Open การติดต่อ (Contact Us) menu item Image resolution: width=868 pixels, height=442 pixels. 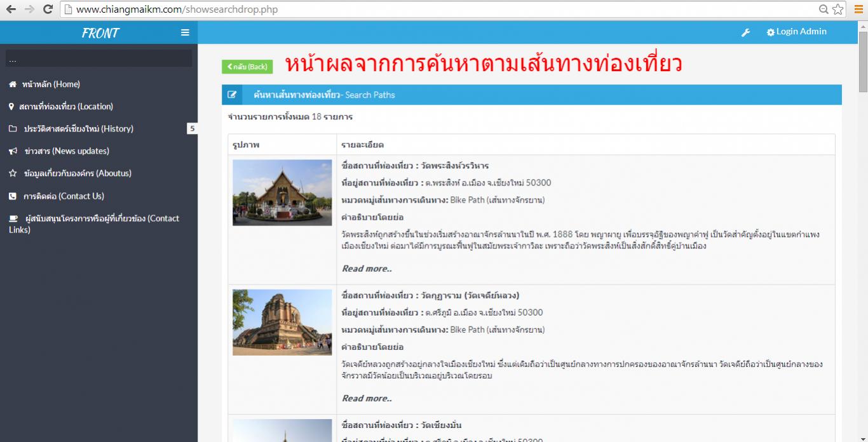tap(64, 196)
